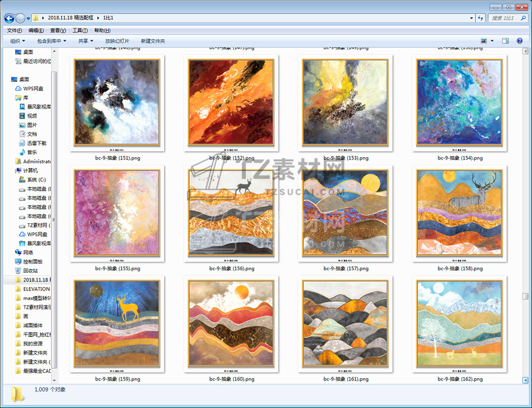Select 网络 in navigation pane
Image resolution: width=532 pixels, height=408 pixels.
(x=24, y=252)
